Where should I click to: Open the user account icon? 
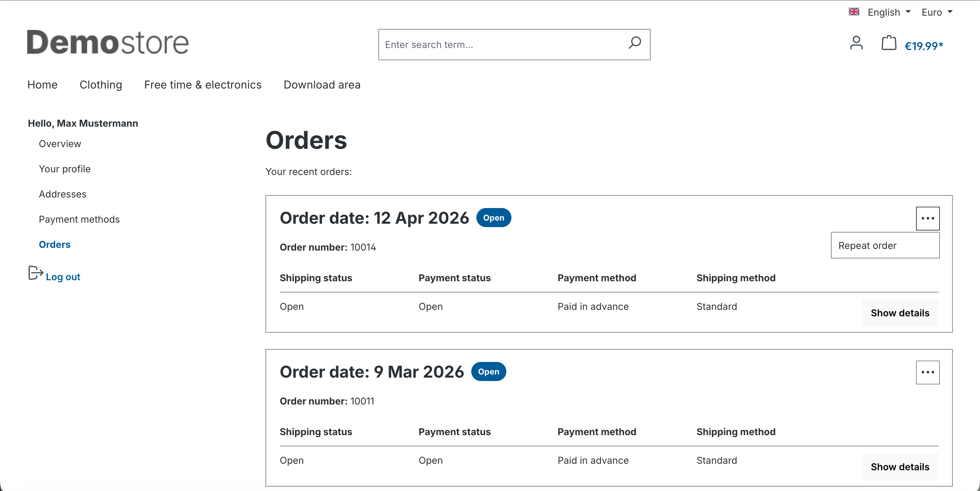coord(856,43)
